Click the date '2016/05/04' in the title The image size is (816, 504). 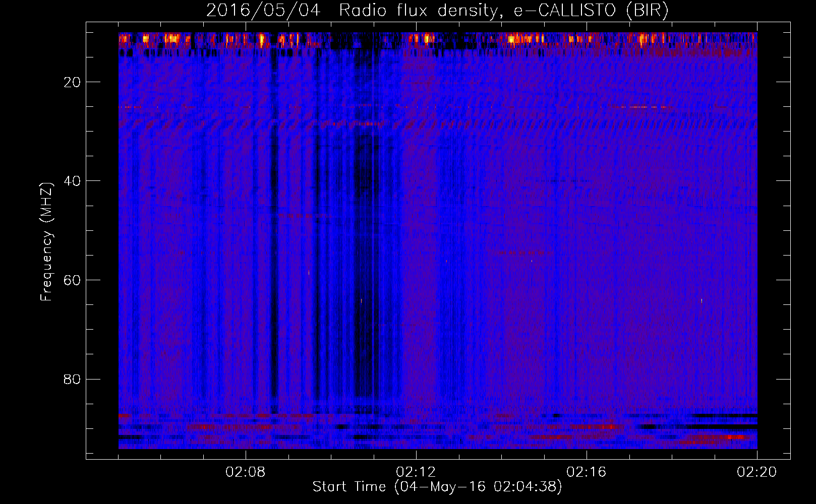(x=263, y=10)
